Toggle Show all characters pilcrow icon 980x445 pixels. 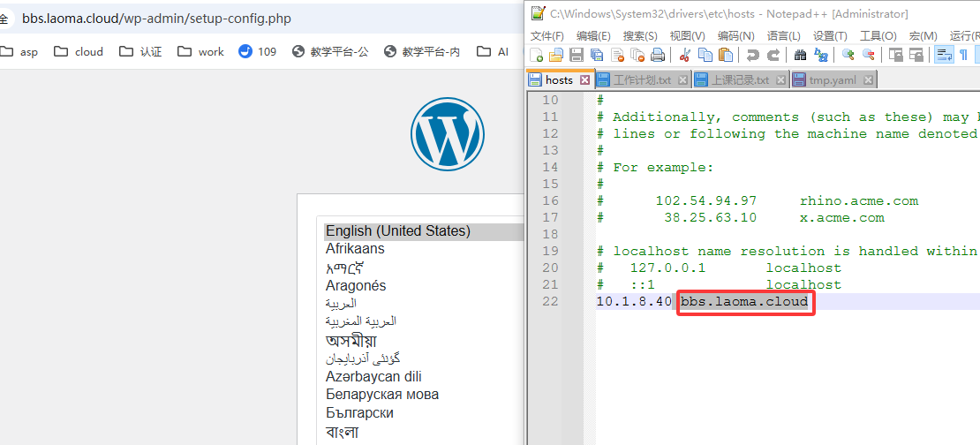[963, 55]
